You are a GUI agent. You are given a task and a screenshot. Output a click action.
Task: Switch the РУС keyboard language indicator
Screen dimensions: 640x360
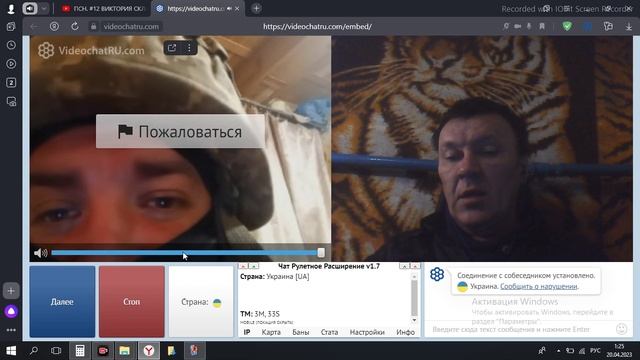(595, 351)
